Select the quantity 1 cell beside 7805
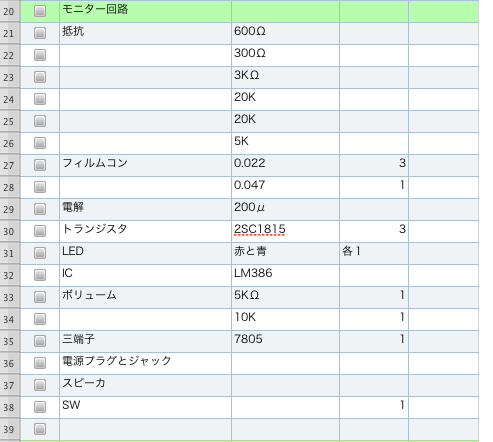The width and height of the screenshot is (493, 442). tap(374, 341)
